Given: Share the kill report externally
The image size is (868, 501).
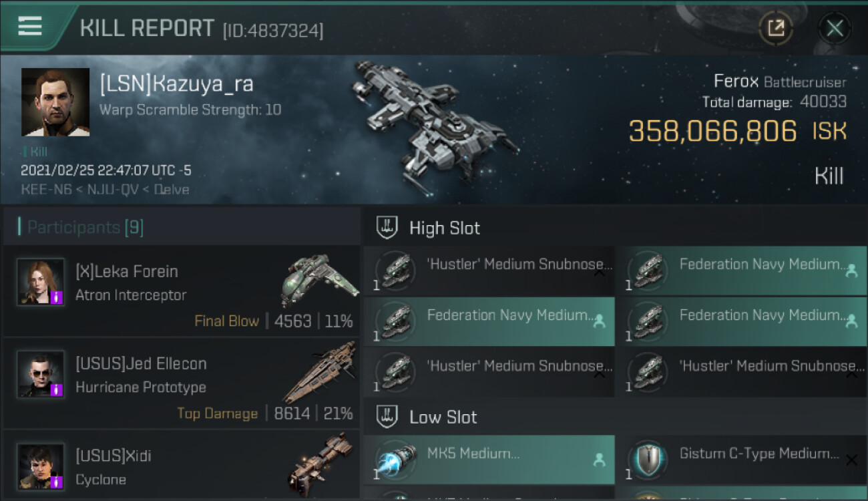Looking at the screenshot, I should click(776, 28).
